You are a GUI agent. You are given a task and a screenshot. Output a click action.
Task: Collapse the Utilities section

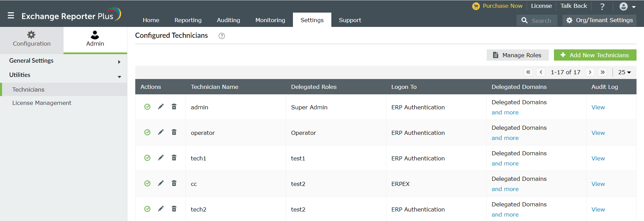pyautogui.click(x=119, y=77)
